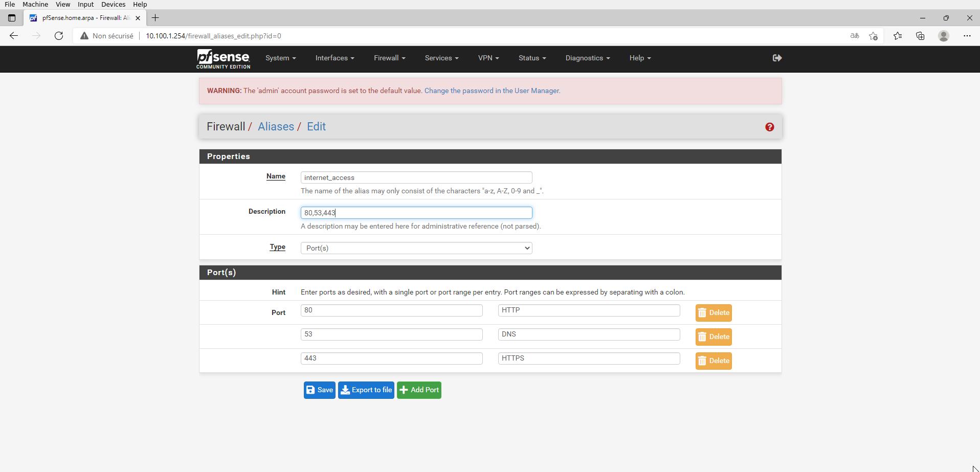Click the pfSense Community Edition logo
The width and height of the screenshot is (980, 472).
(224, 59)
